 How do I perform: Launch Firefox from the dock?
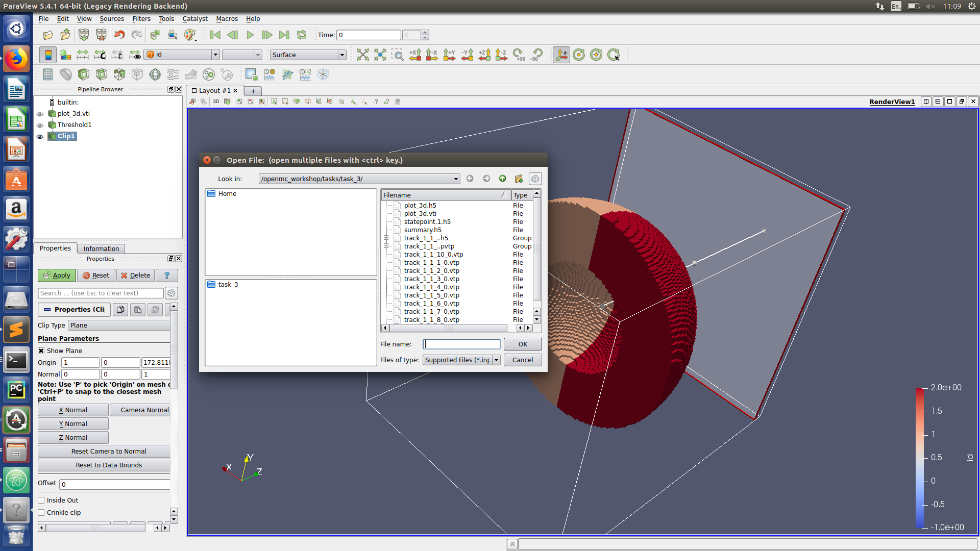click(x=16, y=60)
